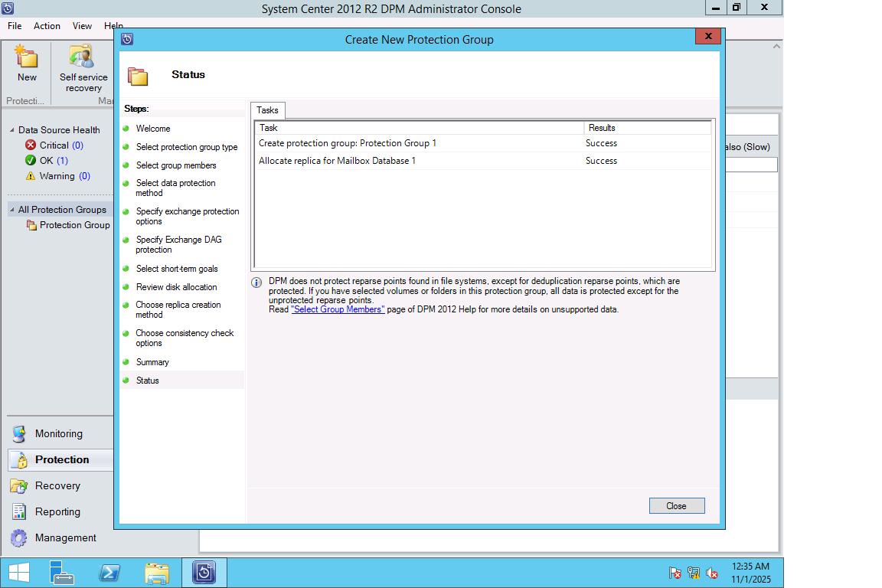Open the "Select Group Members" help link
Viewport: 882px width, 588px height.
[x=338, y=309]
